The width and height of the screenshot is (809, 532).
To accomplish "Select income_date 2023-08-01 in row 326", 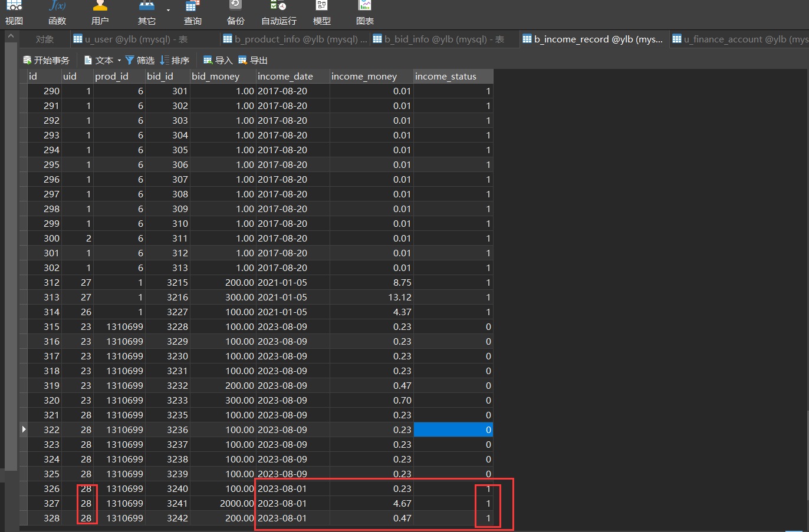I will click(x=292, y=488).
